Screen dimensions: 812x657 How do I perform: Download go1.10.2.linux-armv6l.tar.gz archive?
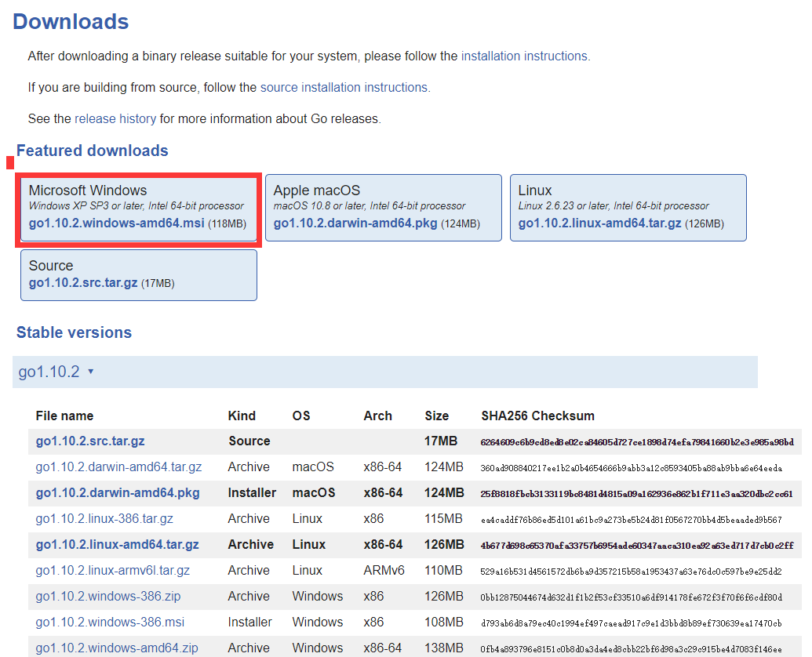112,571
